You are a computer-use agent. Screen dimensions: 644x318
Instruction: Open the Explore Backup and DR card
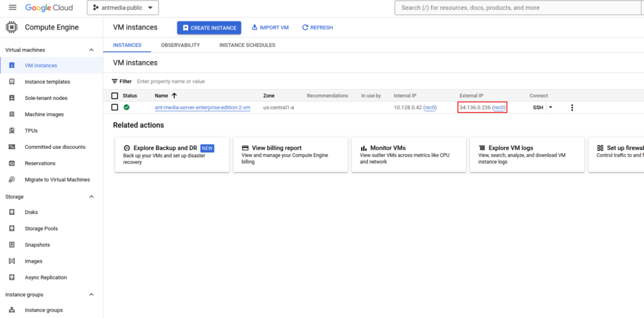pyautogui.click(x=172, y=155)
